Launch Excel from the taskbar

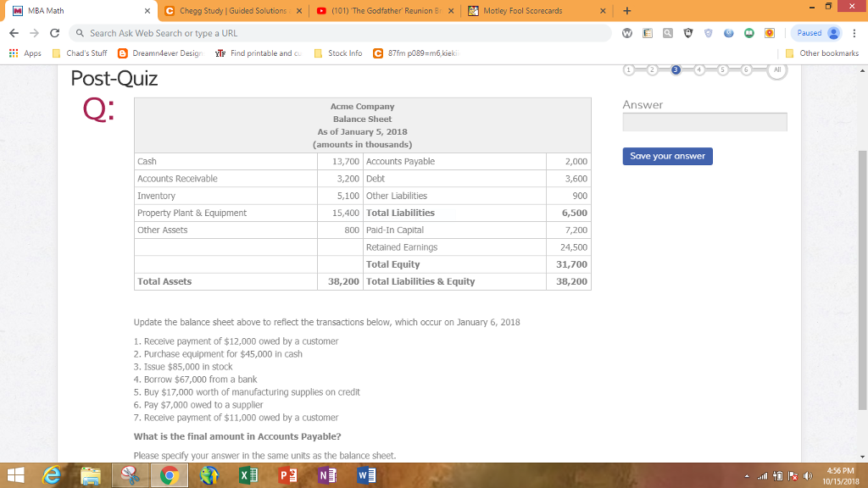[248, 474]
